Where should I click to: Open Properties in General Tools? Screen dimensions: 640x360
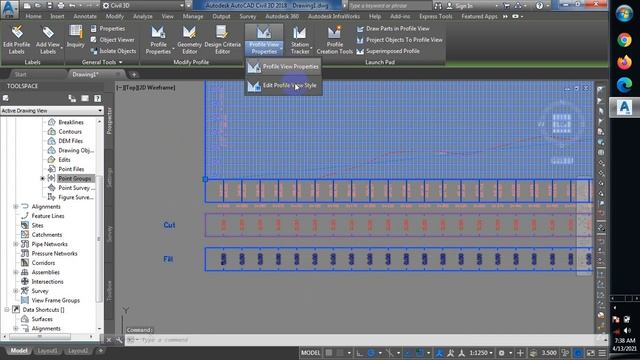tap(108, 29)
